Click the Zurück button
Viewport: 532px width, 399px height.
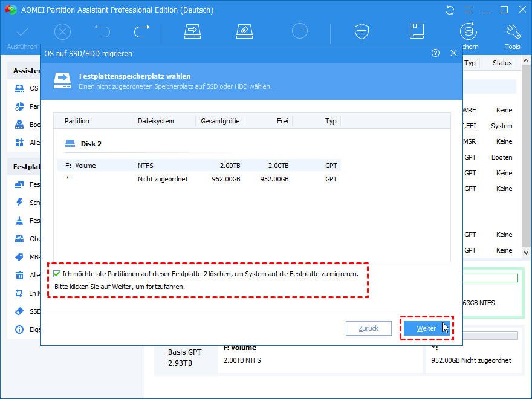(x=368, y=328)
